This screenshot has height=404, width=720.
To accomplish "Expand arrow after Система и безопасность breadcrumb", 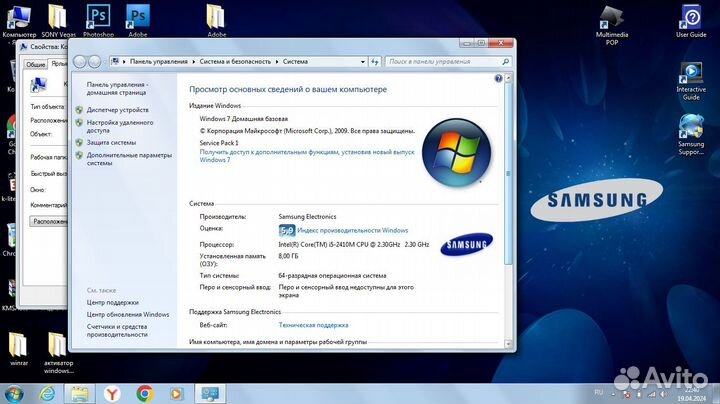I will point(277,62).
